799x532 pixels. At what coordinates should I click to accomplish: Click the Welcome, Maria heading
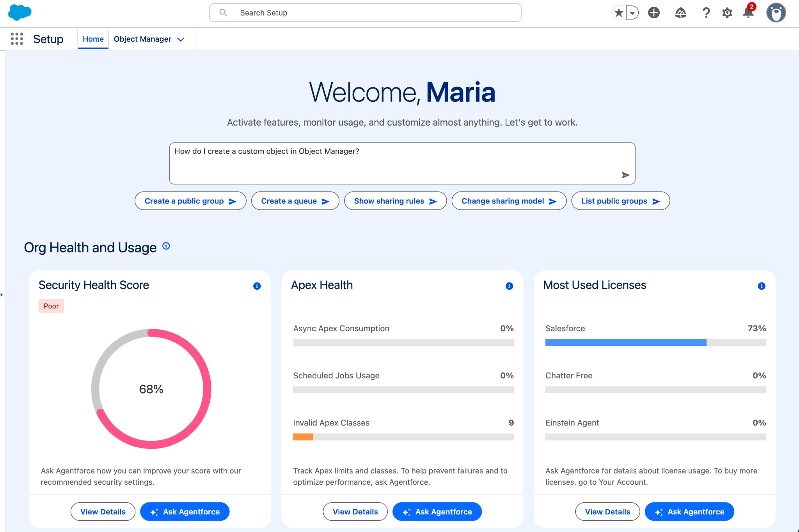[402, 92]
